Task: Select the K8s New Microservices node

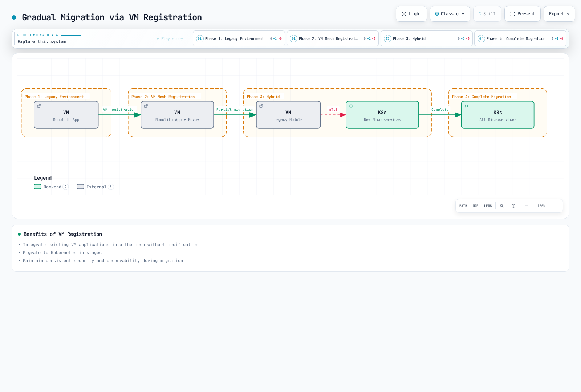Action: (382, 115)
